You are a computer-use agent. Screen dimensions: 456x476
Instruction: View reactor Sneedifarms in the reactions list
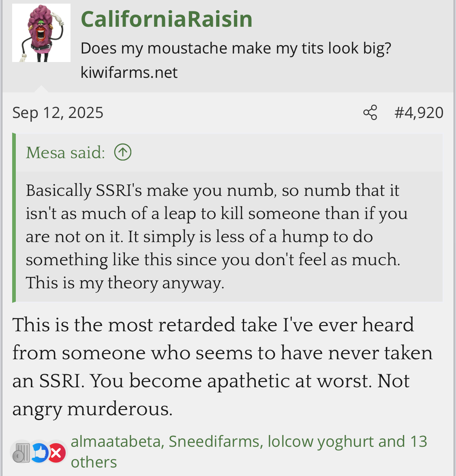(x=215, y=442)
